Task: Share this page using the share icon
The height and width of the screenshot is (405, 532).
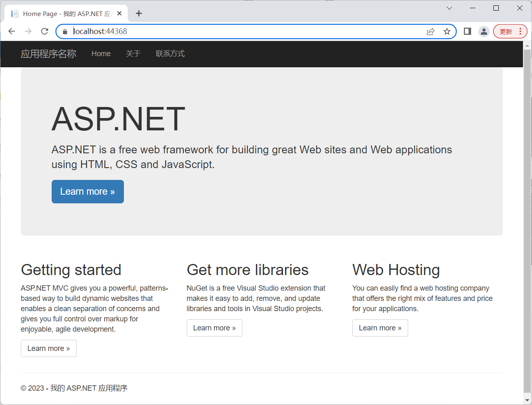Action: 431,32
